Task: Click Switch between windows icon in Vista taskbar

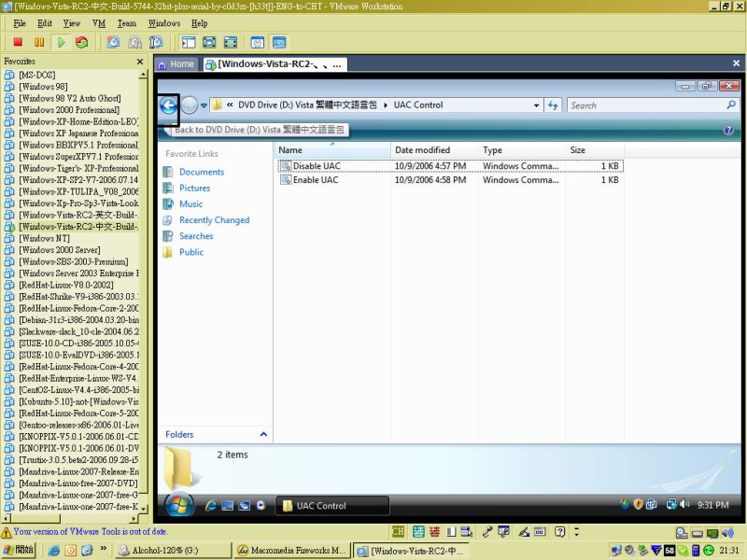Action: point(245,506)
